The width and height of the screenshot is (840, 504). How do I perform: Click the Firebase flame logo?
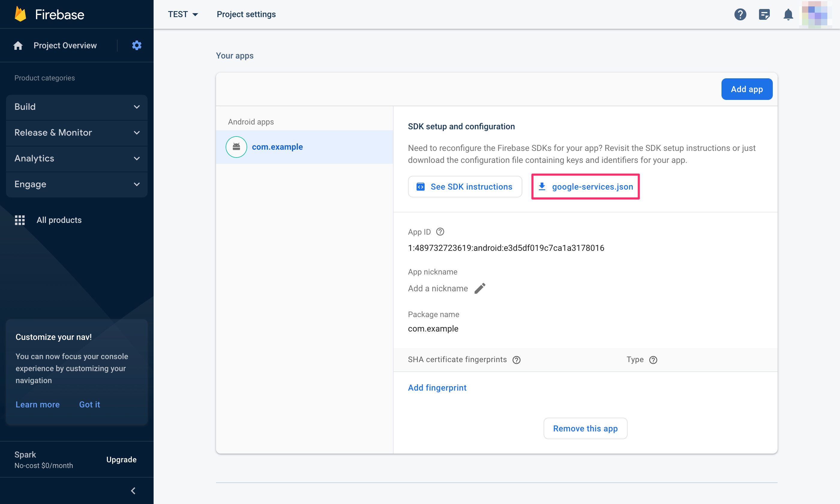tap(20, 14)
